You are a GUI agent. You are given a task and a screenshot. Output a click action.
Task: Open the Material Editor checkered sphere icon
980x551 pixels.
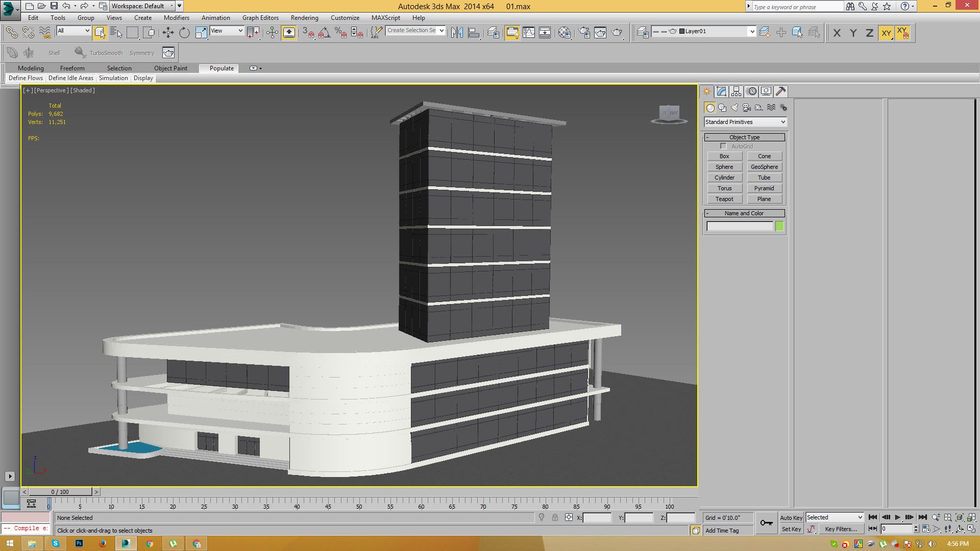pos(565,33)
